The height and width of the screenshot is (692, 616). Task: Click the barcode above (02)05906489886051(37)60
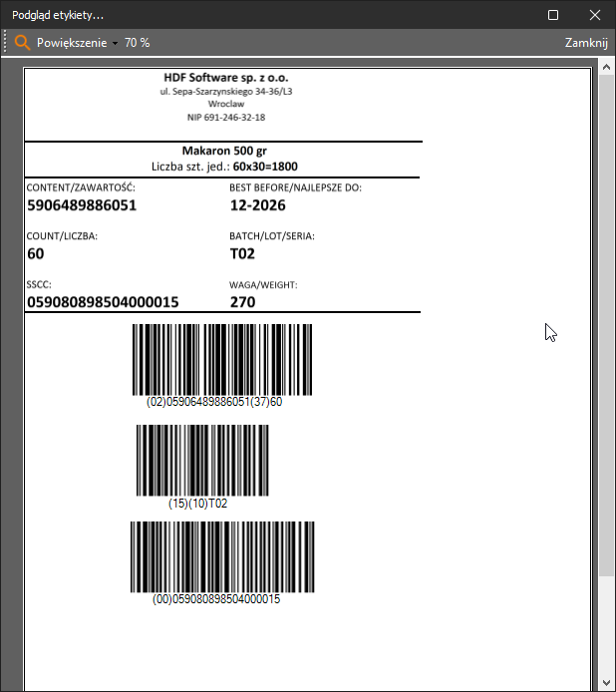[x=222, y=360]
